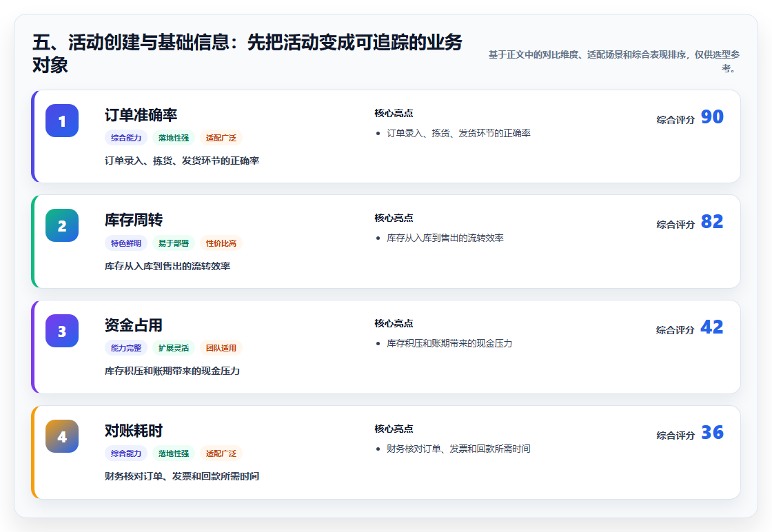This screenshot has height=532, width=772.
Task: Click 落地性强 tag under 对账耗时
Action: pyautogui.click(x=173, y=453)
